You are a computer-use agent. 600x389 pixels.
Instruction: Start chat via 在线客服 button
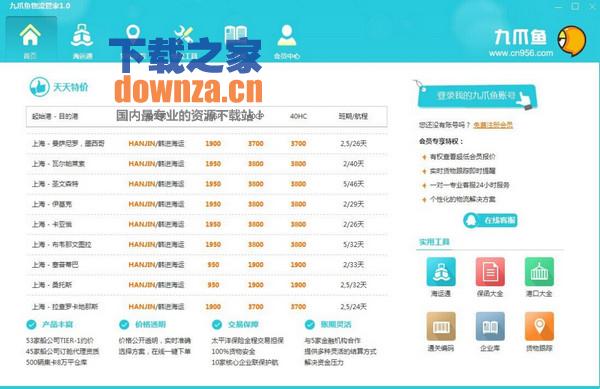[x=490, y=220]
